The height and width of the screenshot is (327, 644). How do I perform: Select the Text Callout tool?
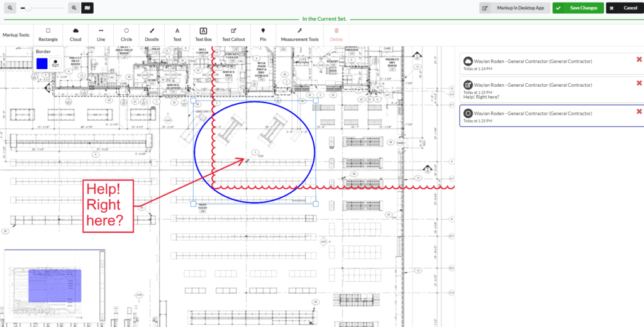point(233,35)
